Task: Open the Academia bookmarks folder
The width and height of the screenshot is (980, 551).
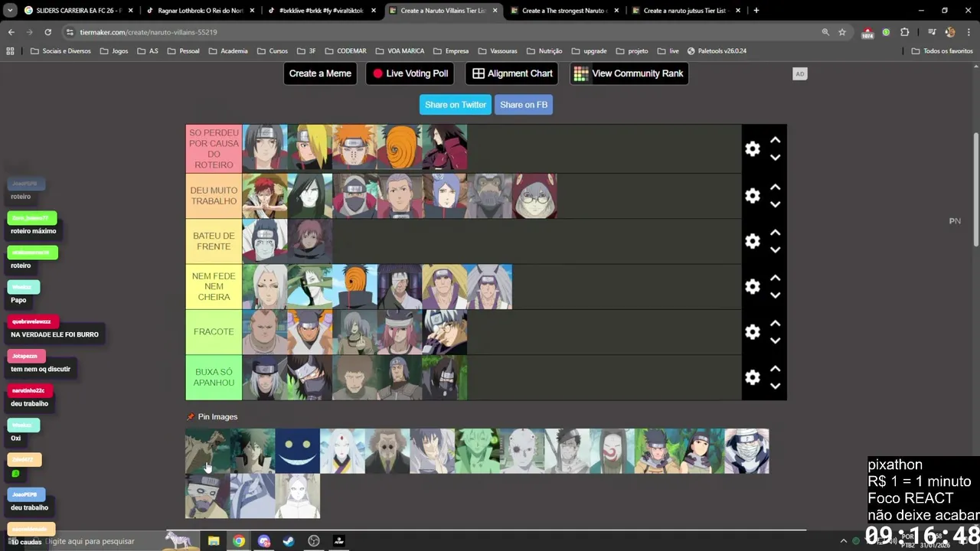Action: 228,51
